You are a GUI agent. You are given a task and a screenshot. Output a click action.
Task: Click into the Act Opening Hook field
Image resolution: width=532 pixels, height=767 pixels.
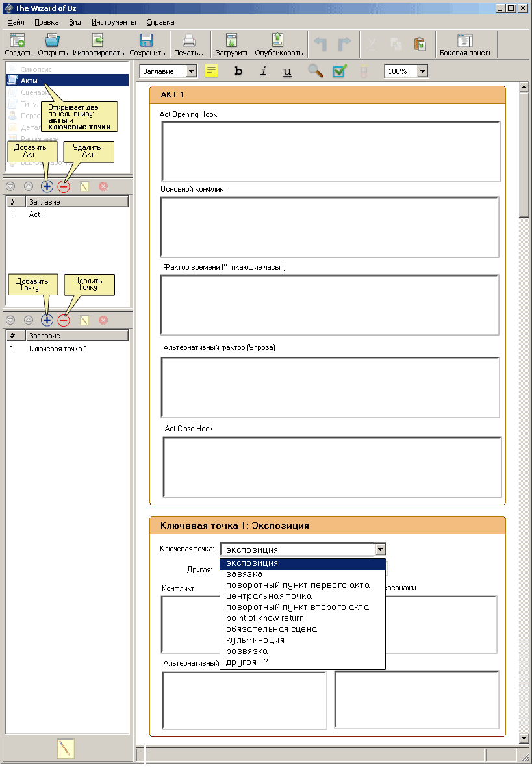tap(331, 151)
